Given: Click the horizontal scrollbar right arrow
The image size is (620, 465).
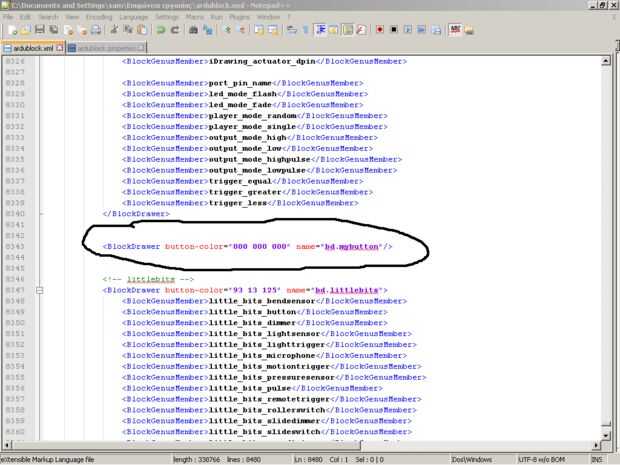Looking at the screenshot, I should [596, 445].
